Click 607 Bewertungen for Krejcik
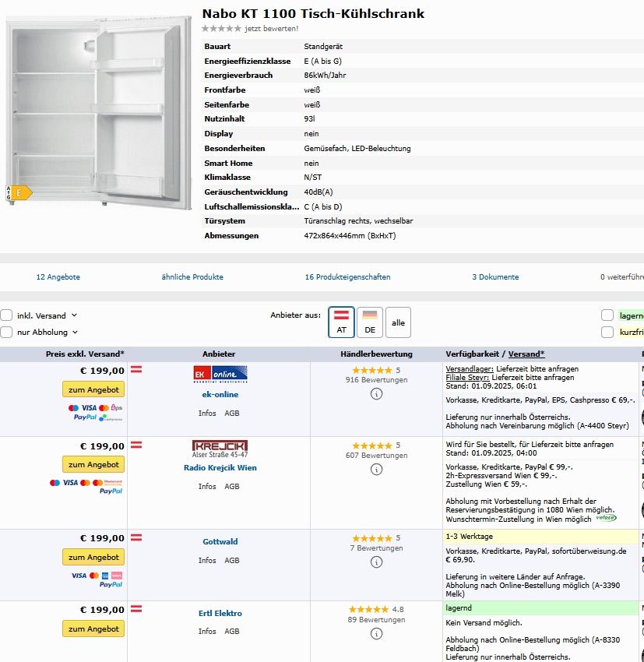Viewport: 644px width, 662px height. tap(376, 456)
